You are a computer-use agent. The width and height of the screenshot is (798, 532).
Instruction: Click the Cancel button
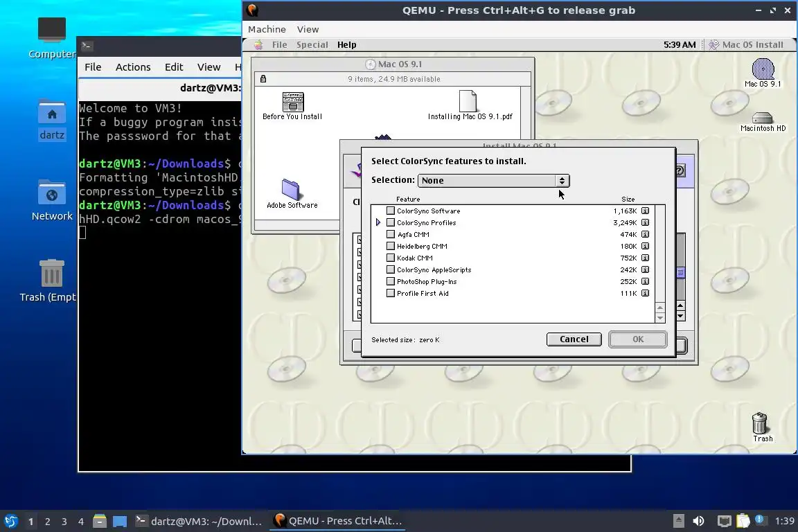(x=574, y=339)
